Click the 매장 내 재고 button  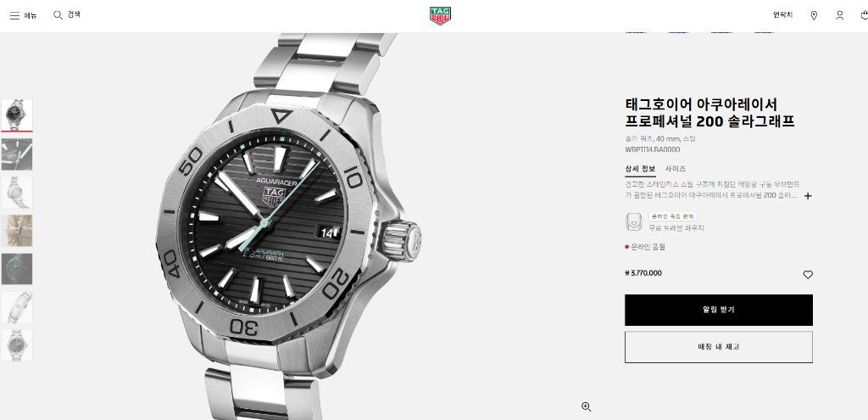pyautogui.click(x=719, y=347)
